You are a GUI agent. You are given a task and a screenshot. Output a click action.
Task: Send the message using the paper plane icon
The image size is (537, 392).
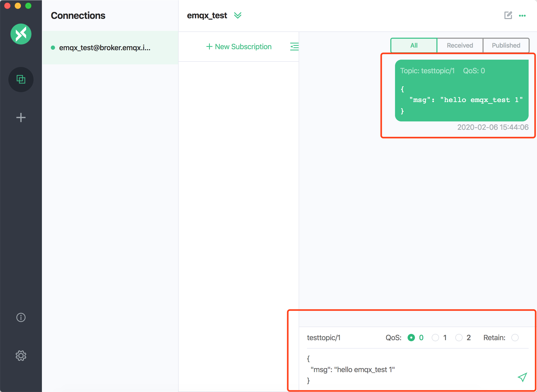[522, 377]
